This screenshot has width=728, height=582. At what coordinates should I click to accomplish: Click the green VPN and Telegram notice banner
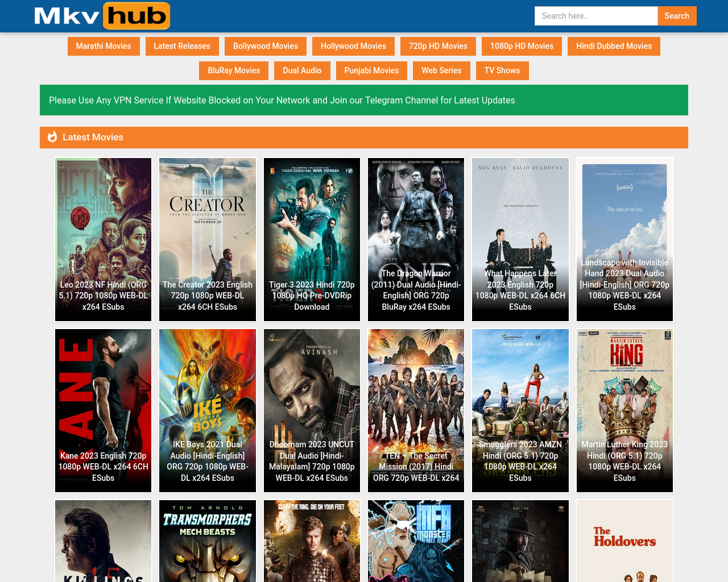pos(364,100)
